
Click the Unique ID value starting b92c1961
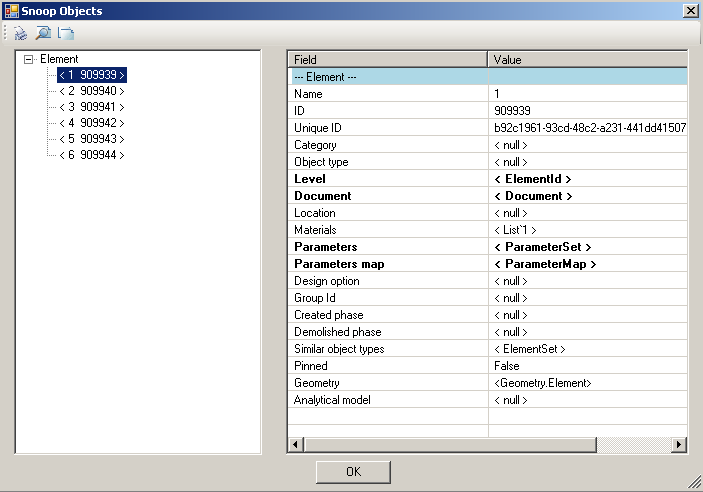coord(588,128)
